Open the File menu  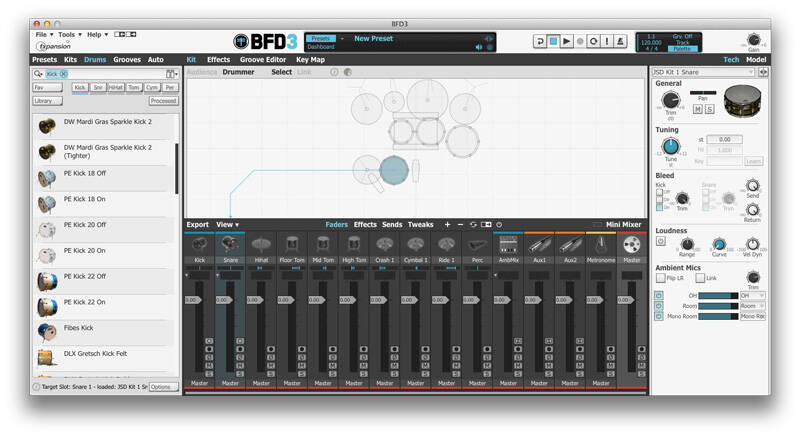[44, 34]
